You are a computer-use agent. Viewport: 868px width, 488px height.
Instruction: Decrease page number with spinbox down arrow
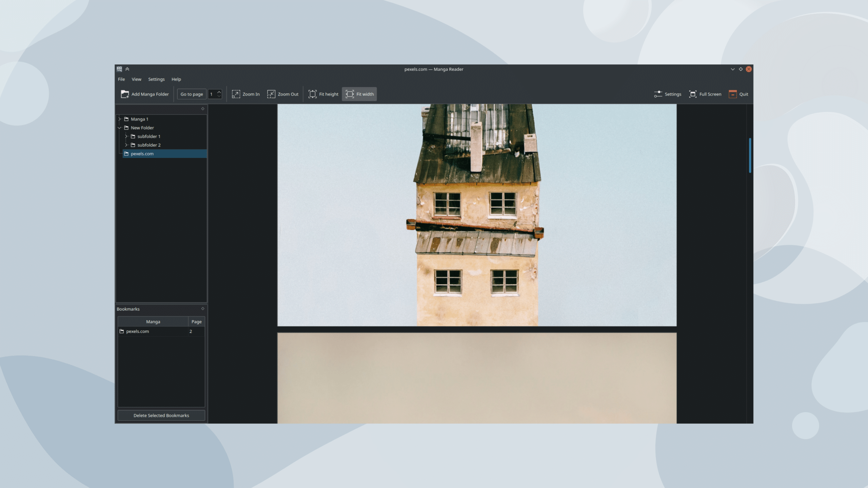click(x=219, y=97)
